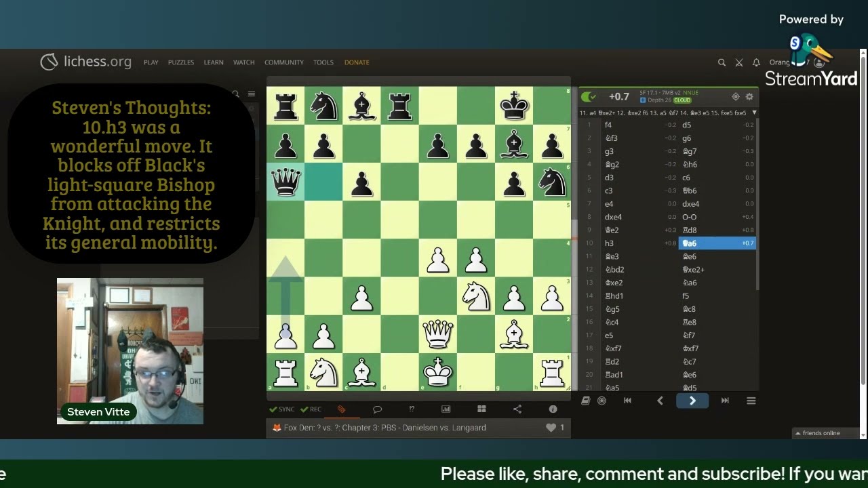This screenshot has width=868, height=488.
Task: Select move 17. e5 in move list
Action: coord(640,335)
